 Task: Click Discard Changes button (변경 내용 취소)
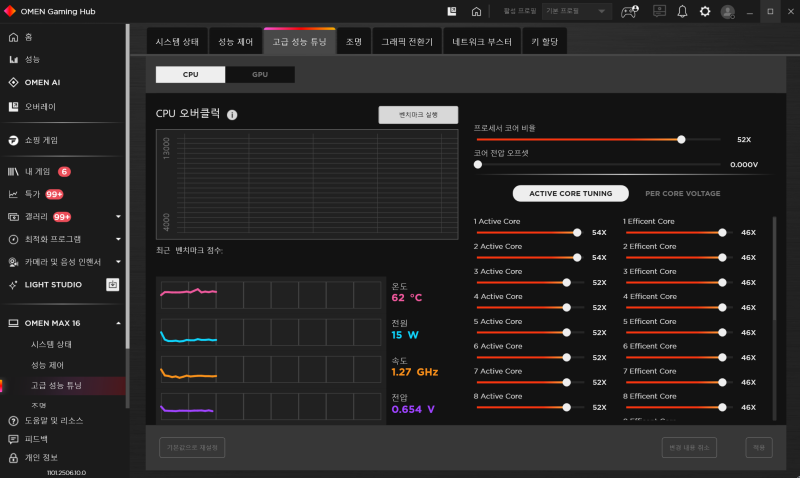[x=689, y=447]
